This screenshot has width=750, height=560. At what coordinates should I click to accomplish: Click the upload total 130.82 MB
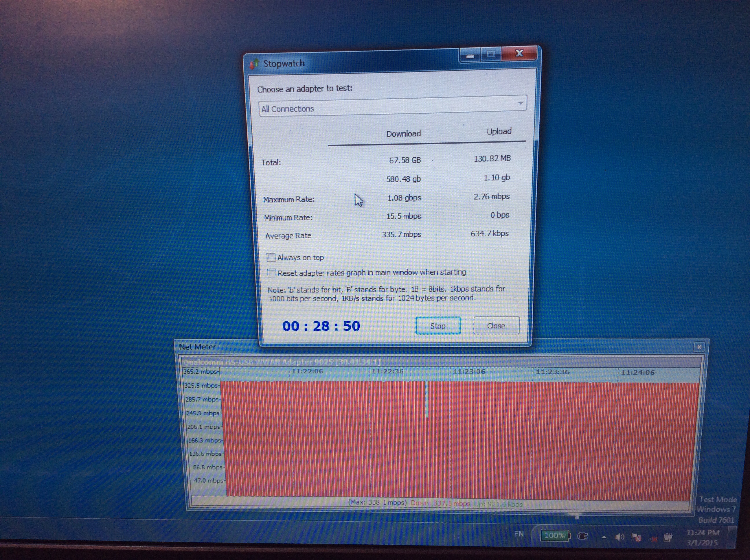(x=492, y=158)
